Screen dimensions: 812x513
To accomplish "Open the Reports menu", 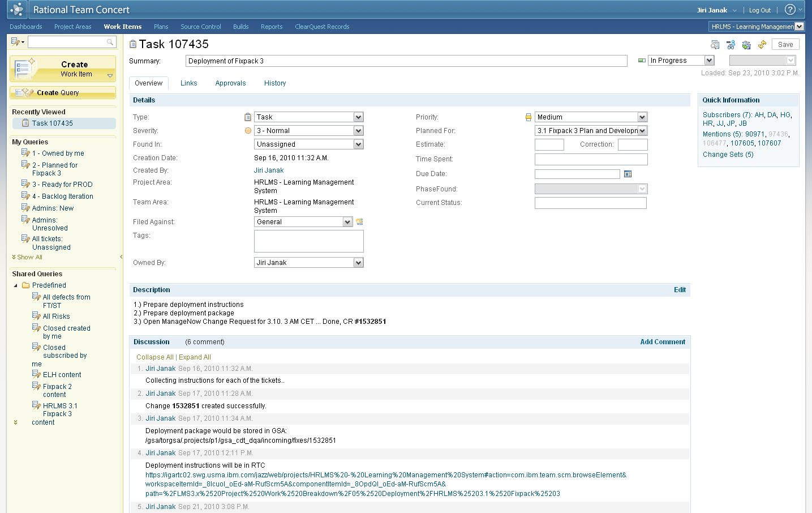I will coord(272,27).
